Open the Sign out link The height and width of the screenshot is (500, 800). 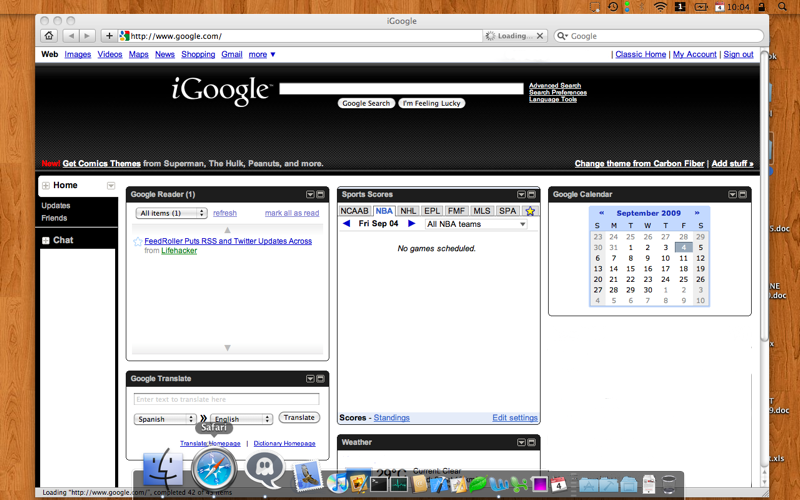(738, 54)
